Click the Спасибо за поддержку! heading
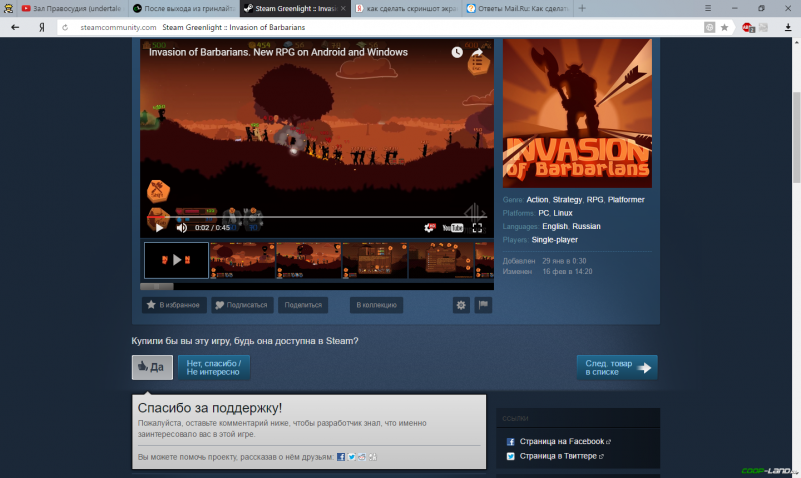 click(209, 408)
